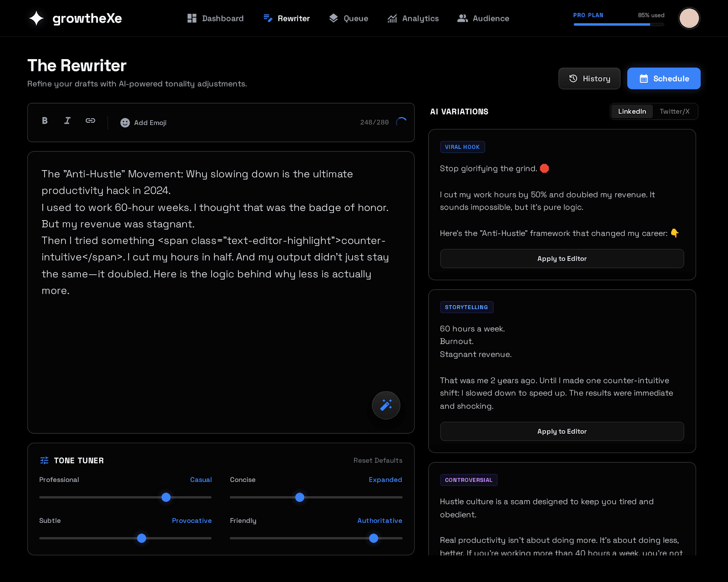Click the Viral Hook tag on the first variation
The height and width of the screenshot is (582, 728).
pos(462,146)
